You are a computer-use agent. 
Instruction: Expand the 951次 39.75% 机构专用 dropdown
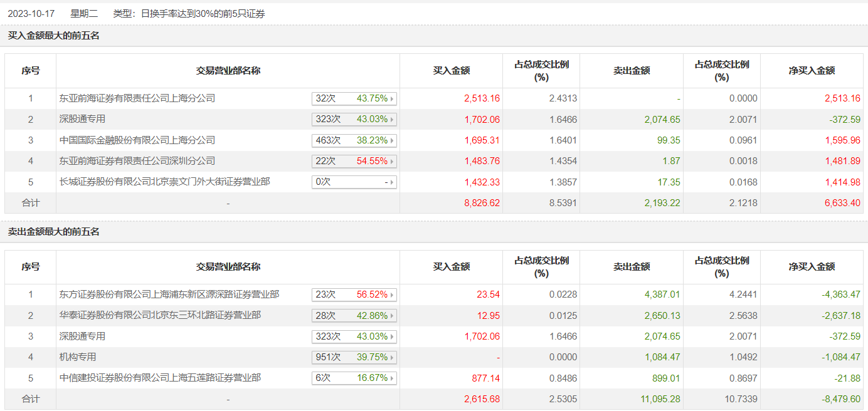pyautogui.click(x=354, y=357)
